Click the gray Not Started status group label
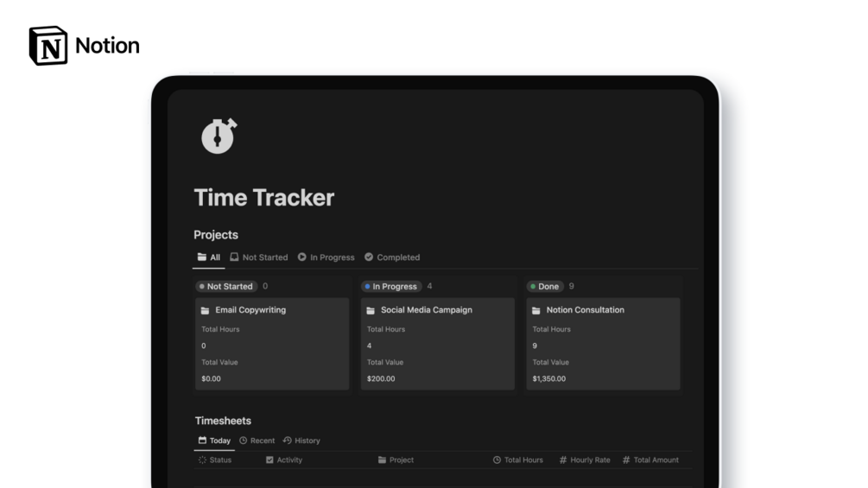The height and width of the screenshot is (488, 868). coord(226,286)
